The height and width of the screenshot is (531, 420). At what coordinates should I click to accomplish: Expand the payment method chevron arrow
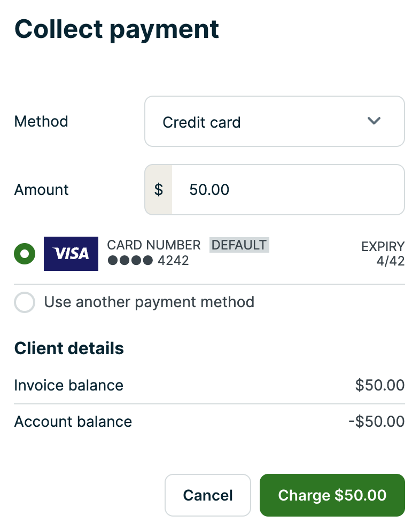(374, 121)
